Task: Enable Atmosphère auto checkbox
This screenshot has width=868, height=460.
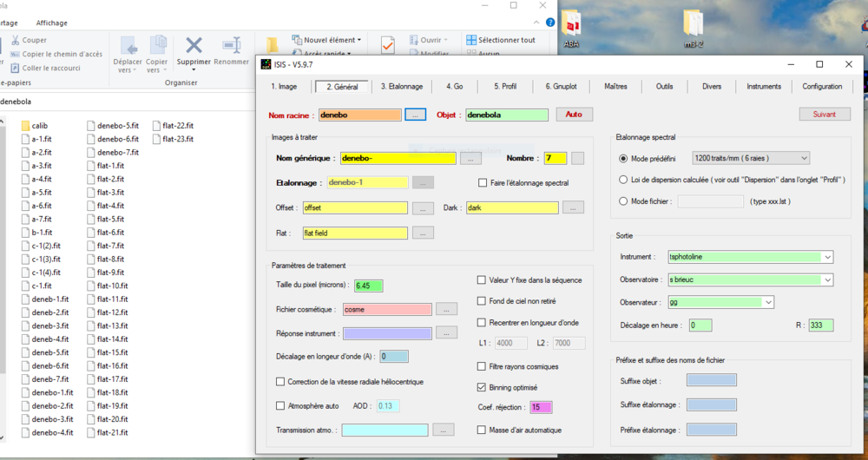Action: pyautogui.click(x=280, y=405)
